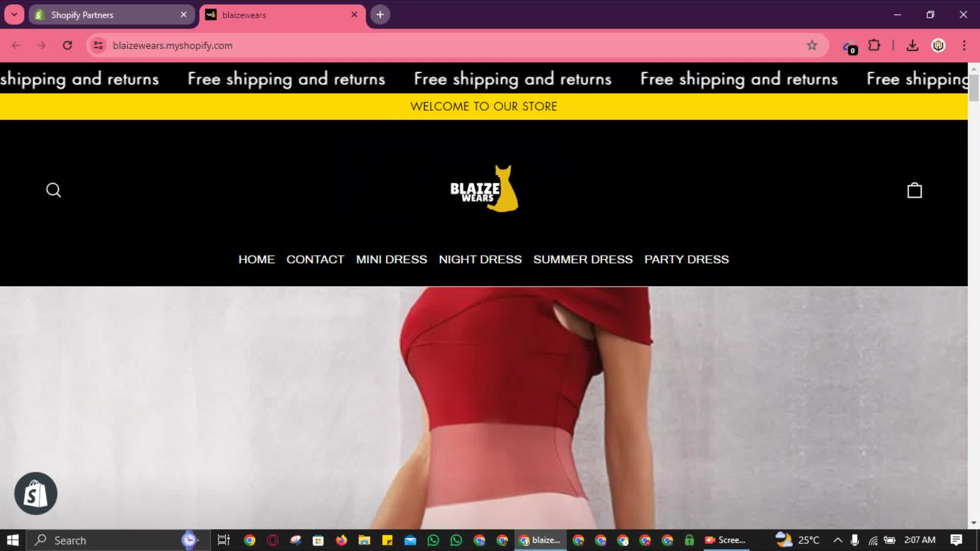This screenshot has height=551, width=980.
Task: Show hidden system tray icons
Action: click(838, 540)
